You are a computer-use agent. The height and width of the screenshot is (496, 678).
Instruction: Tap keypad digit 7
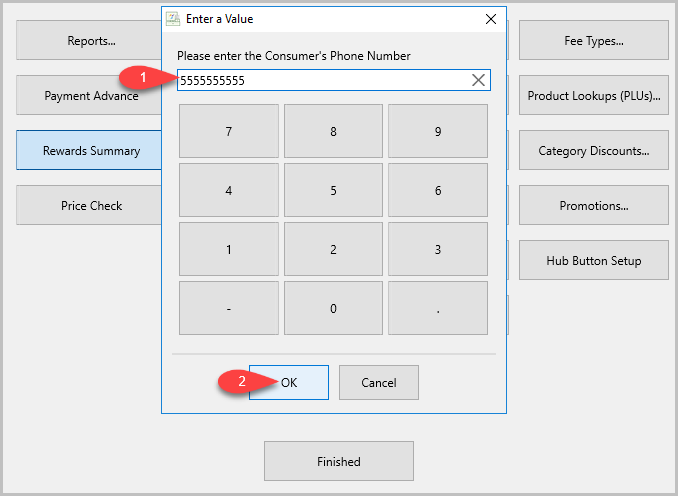229,131
